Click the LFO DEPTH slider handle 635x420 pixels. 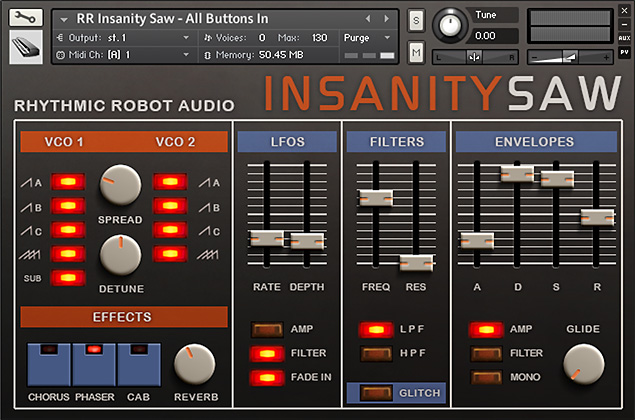point(307,241)
